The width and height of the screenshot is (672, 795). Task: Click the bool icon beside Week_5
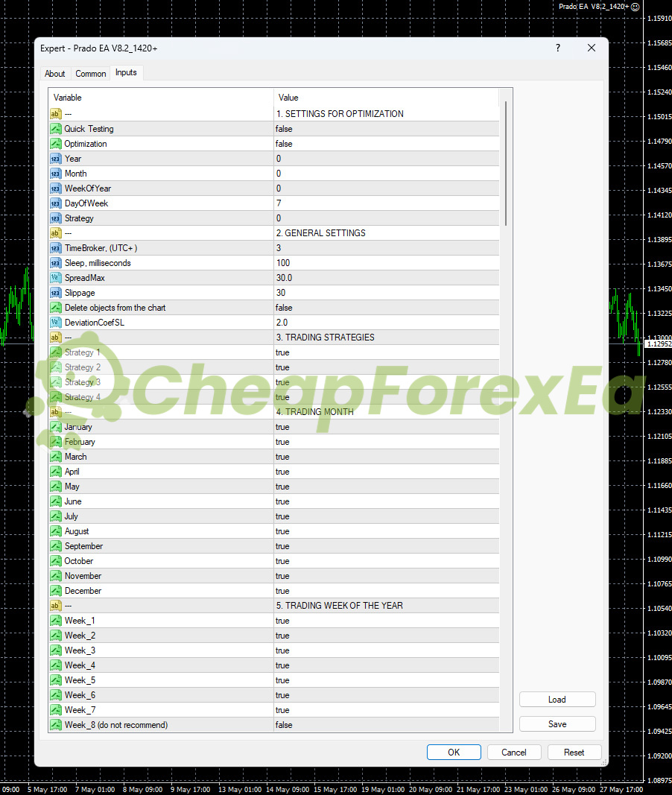click(56, 680)
